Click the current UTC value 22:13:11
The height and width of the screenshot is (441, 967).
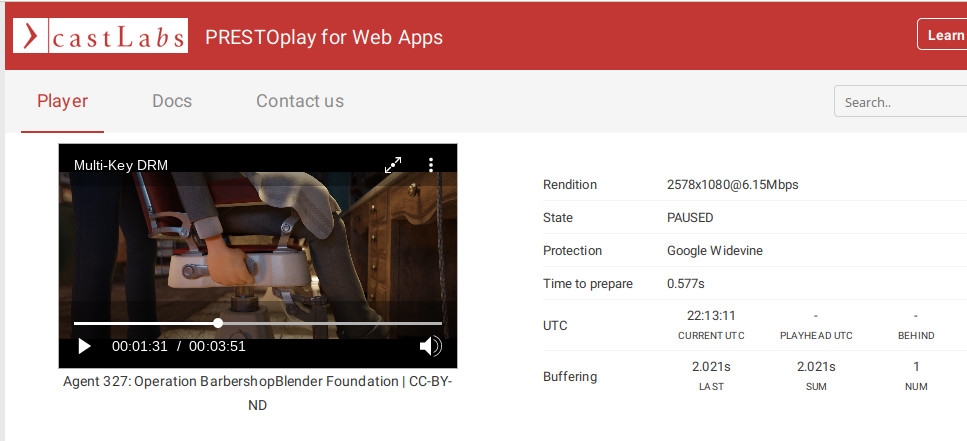(711, 316)
